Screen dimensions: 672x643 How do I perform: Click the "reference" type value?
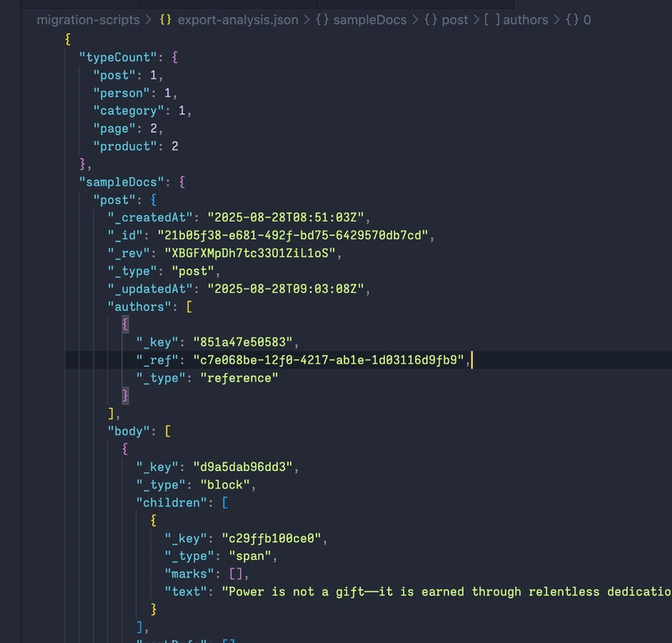238,378
